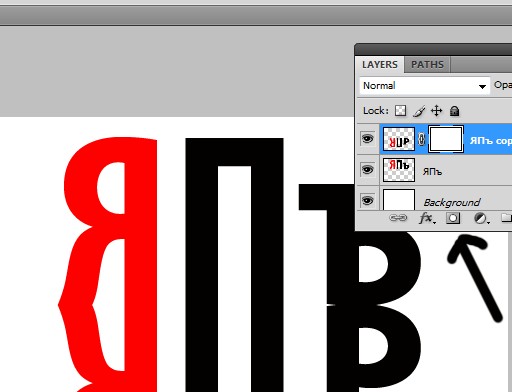Switch to the Paths tab

[427, 64]
